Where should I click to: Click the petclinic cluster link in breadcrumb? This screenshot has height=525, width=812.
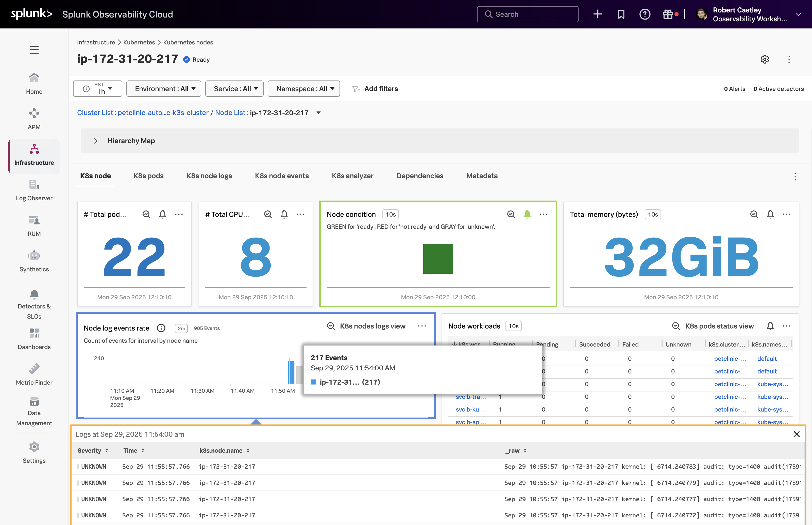tap(163, 112)
